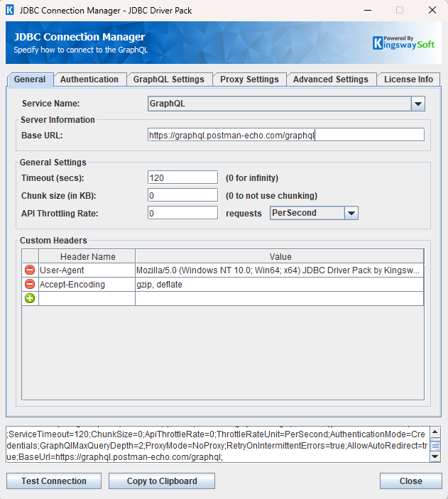Minimize the JDBC Connection Manager window
This screenshot has height=499, width=448.
(x=368, y=10)
